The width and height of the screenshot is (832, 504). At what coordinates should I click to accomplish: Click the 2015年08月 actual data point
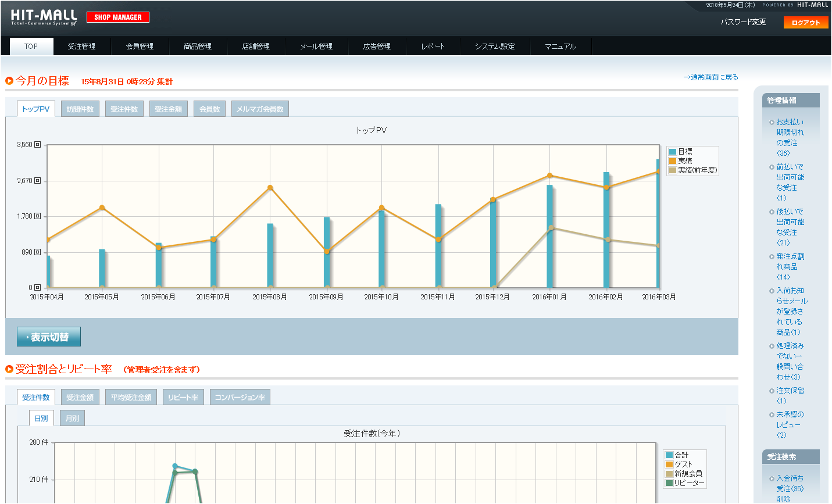(x=270, y=188)
